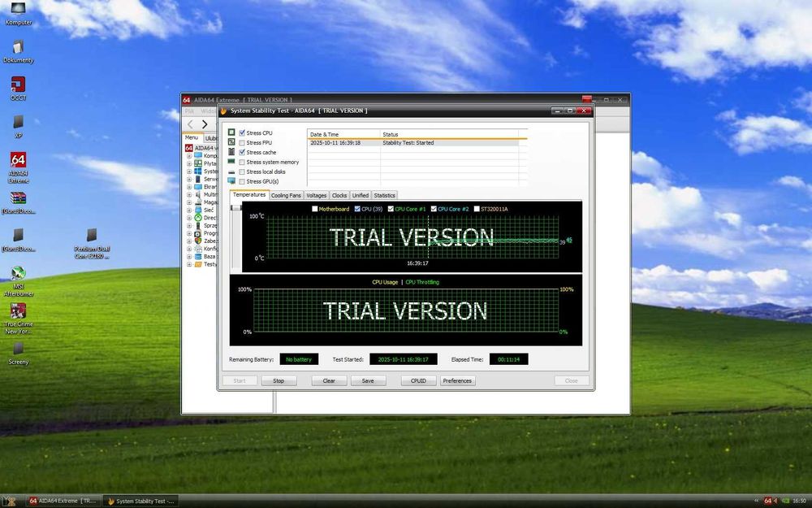Expand the Sieć tree node

[x=189, y=210]
